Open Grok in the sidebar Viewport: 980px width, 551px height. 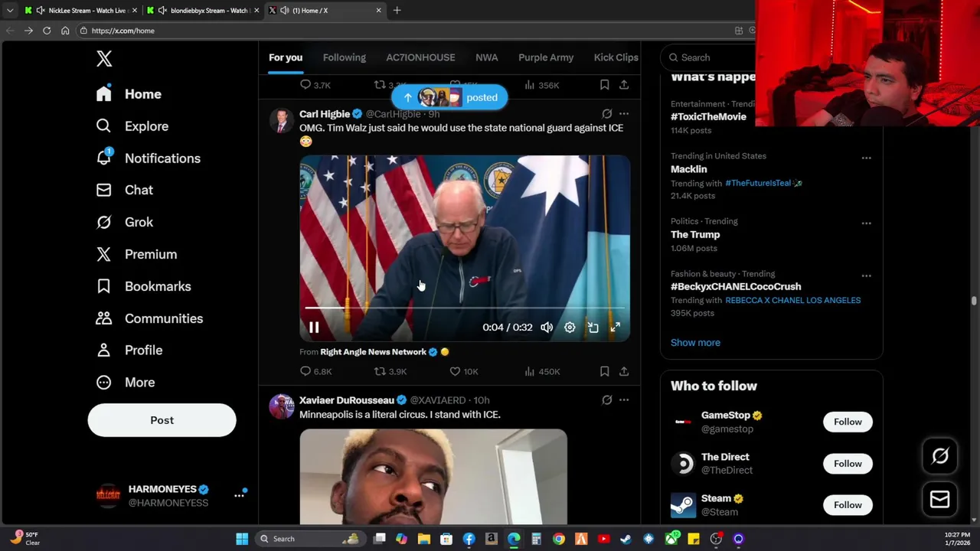tap(125, 222)
